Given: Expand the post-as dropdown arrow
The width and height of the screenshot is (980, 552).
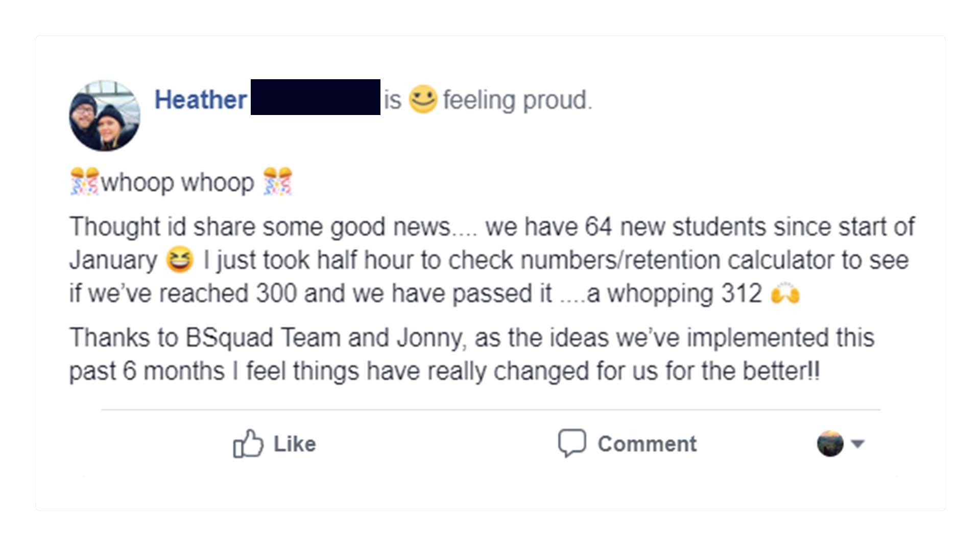Looking at the screenshot, I should click(858, 443).
